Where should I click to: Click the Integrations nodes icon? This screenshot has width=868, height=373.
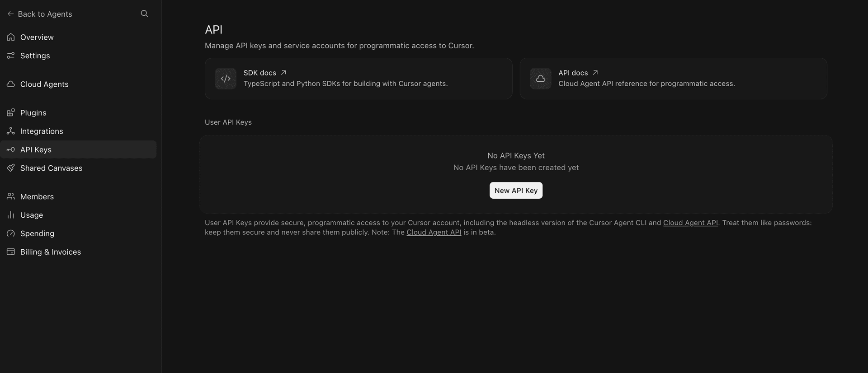tap(11, 131)
